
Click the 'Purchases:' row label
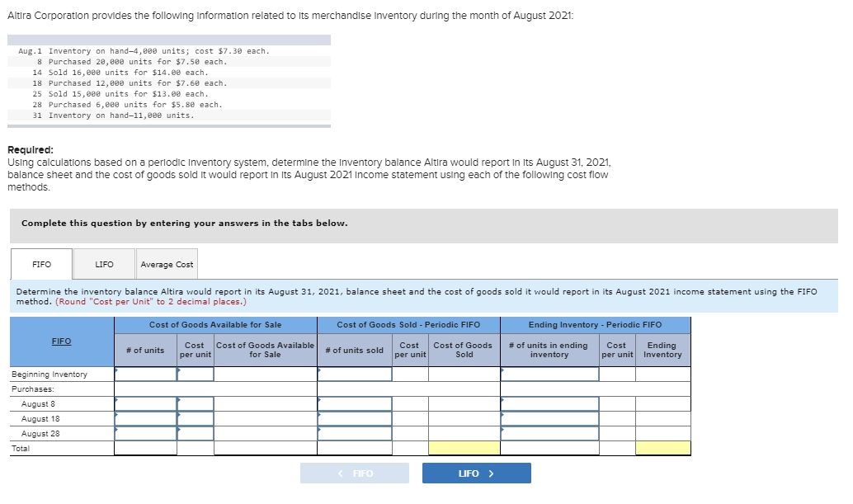[x=33, y=389]
